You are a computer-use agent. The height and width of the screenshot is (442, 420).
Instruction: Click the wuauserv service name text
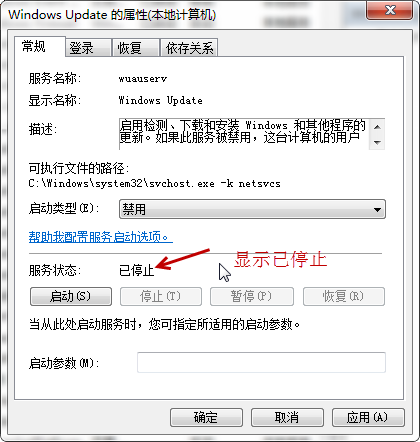coord(143,79)
